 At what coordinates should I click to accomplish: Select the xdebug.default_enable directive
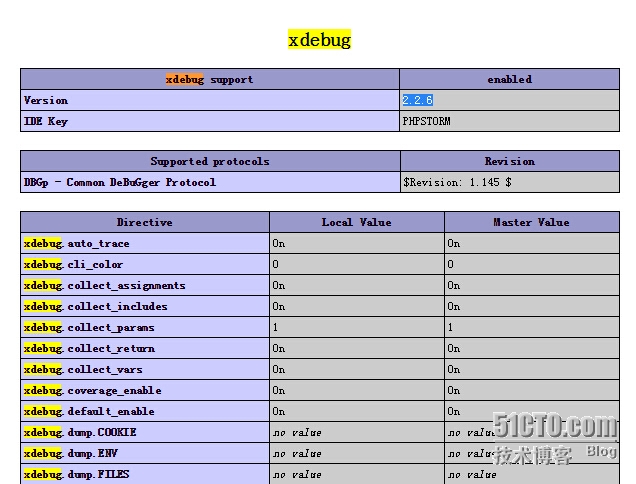(89, 411)
